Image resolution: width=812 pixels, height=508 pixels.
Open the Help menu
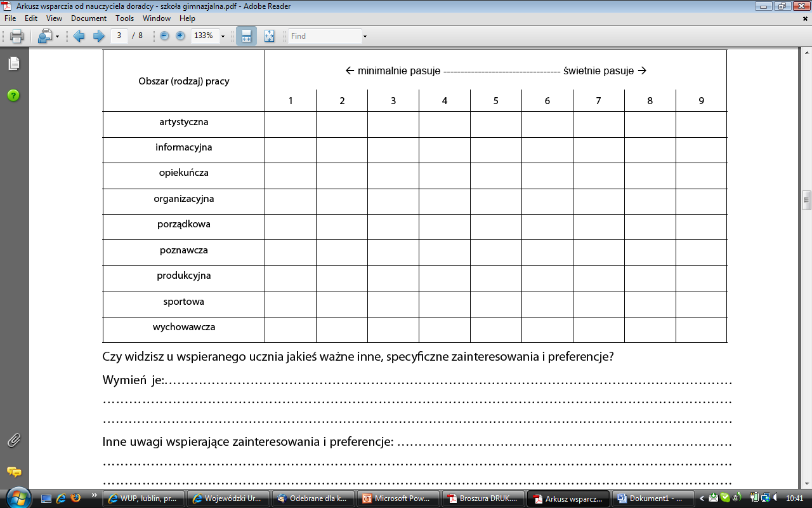pos(187,18)
